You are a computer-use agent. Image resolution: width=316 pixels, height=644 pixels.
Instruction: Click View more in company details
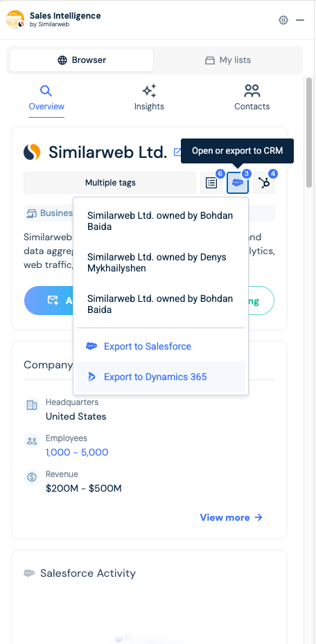pyautogui.click(x=231, y=517)
